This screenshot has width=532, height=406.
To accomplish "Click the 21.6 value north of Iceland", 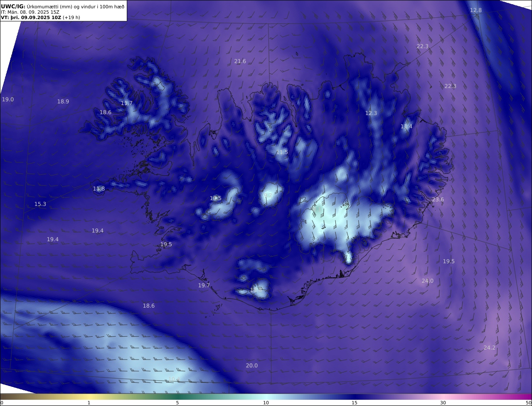I will point(240,61).
